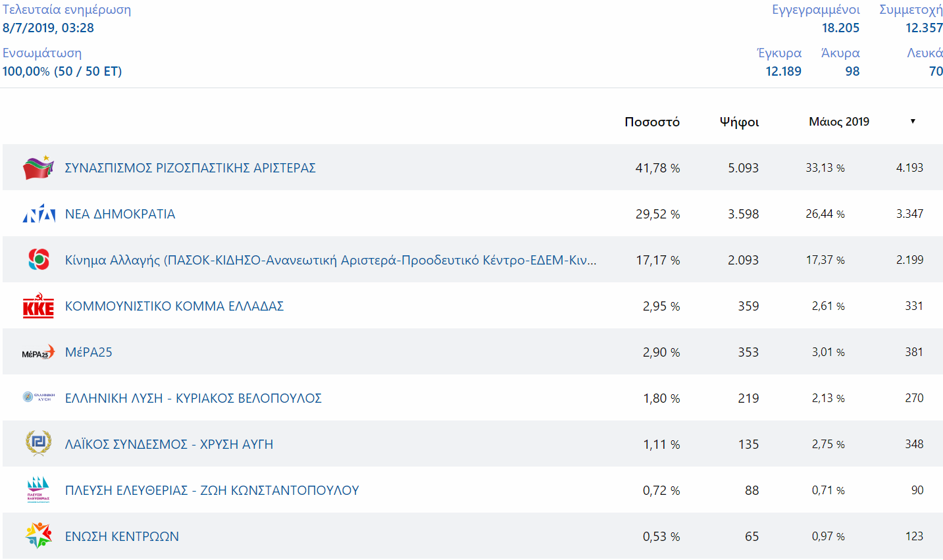Click the 2.199 May 2019 votes
943x560 pixels.
909,260
